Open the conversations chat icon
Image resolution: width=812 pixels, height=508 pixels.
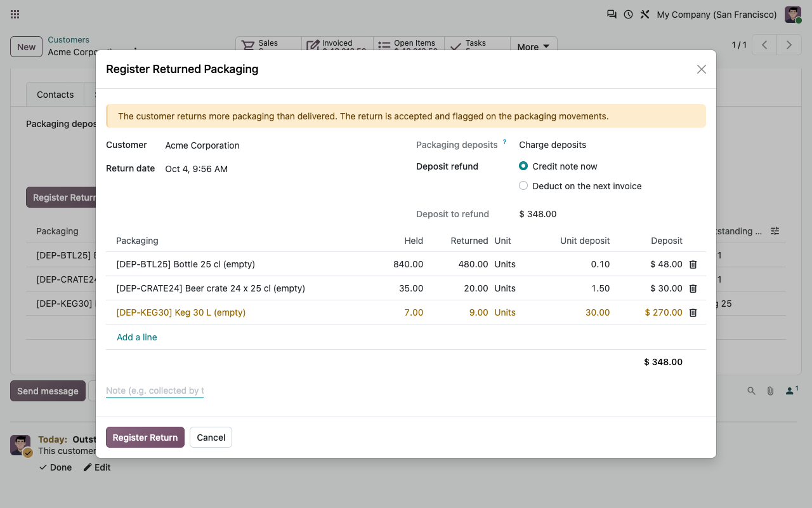point(612,14)
